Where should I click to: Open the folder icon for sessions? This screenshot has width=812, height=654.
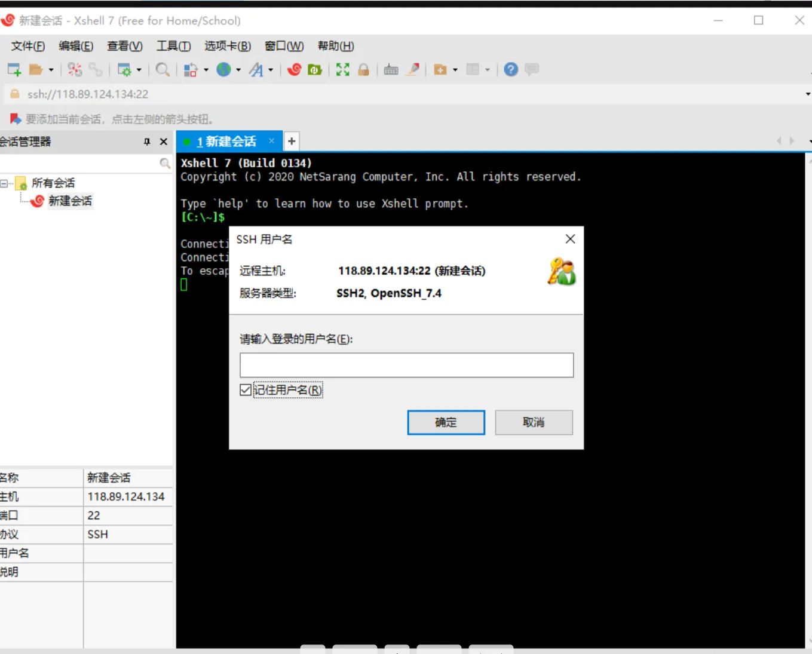pyautogui.click(x=36, y=70)
